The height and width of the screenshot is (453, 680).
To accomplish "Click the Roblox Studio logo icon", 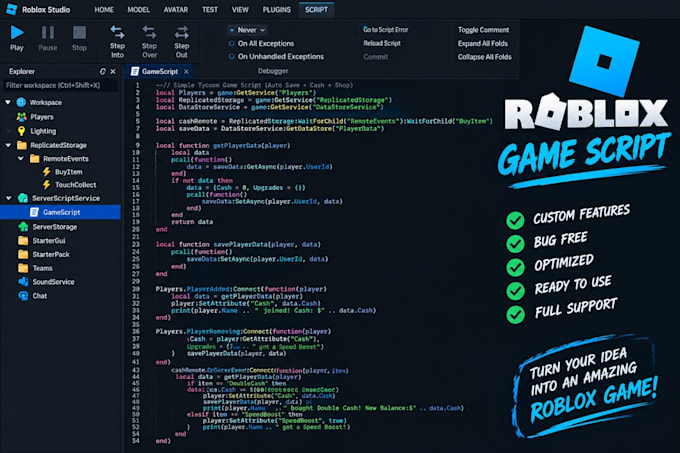I will coord(12,9).
